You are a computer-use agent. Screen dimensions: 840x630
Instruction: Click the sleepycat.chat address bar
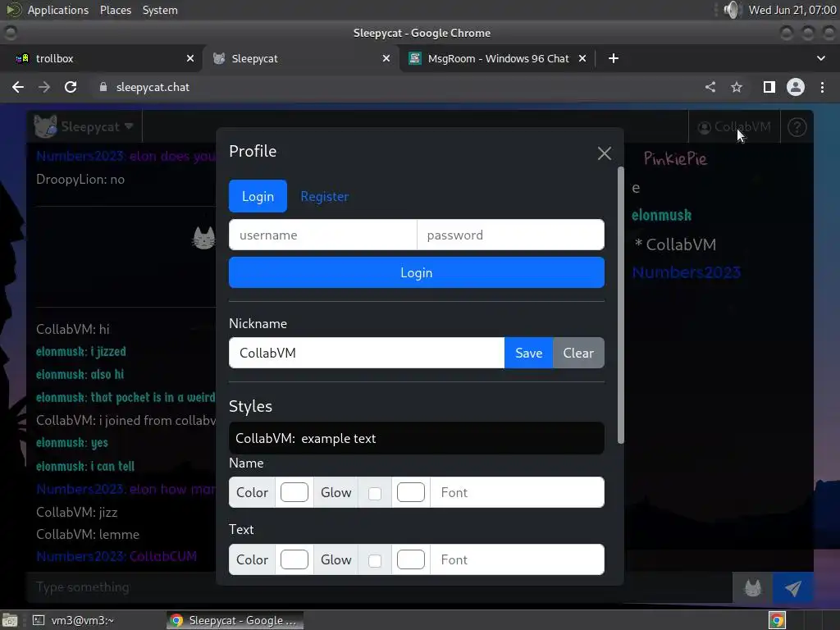coord(153,87)
